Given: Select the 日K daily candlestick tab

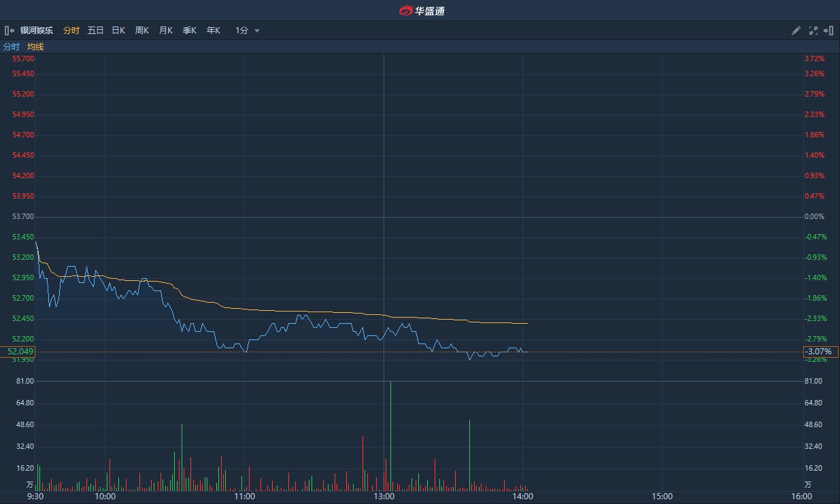Looking at the screenshot, I should coord(118,31).
